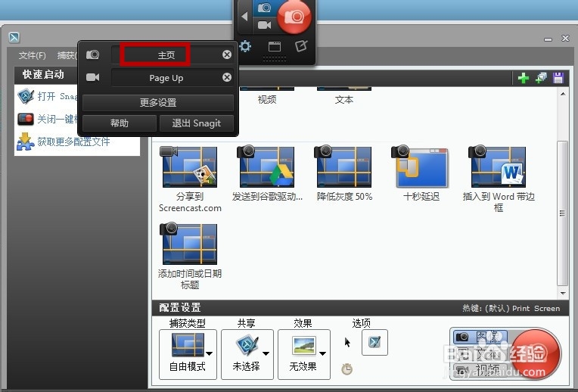
Task: Open the 捕获 menu
Action: click(67, 55)
